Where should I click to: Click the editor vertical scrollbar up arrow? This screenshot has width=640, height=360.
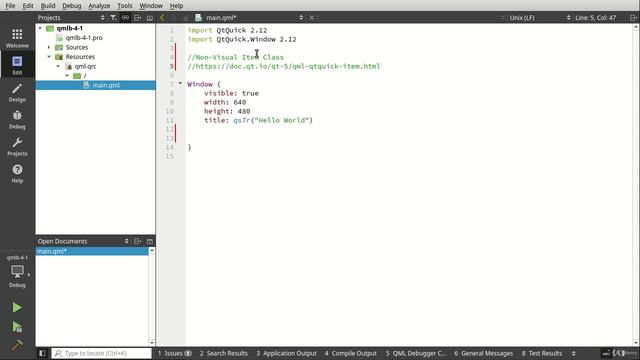(636, 27)
